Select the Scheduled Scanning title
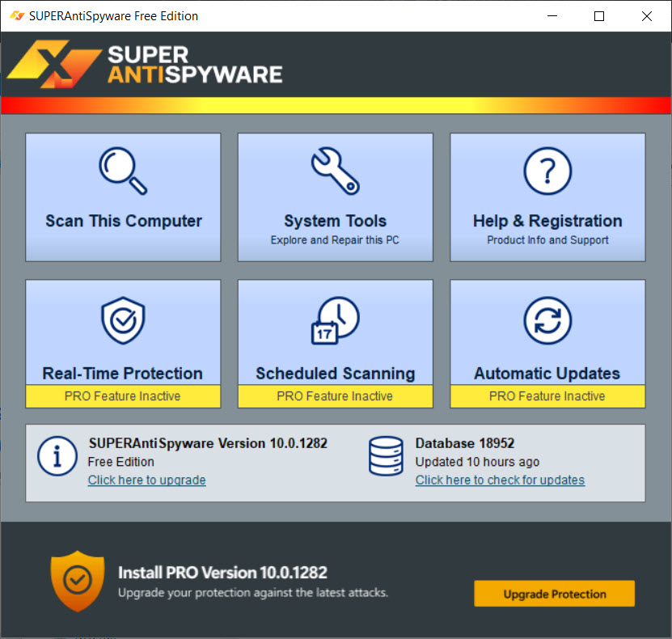This screenshot has width=672, height=639. (335, 373)
